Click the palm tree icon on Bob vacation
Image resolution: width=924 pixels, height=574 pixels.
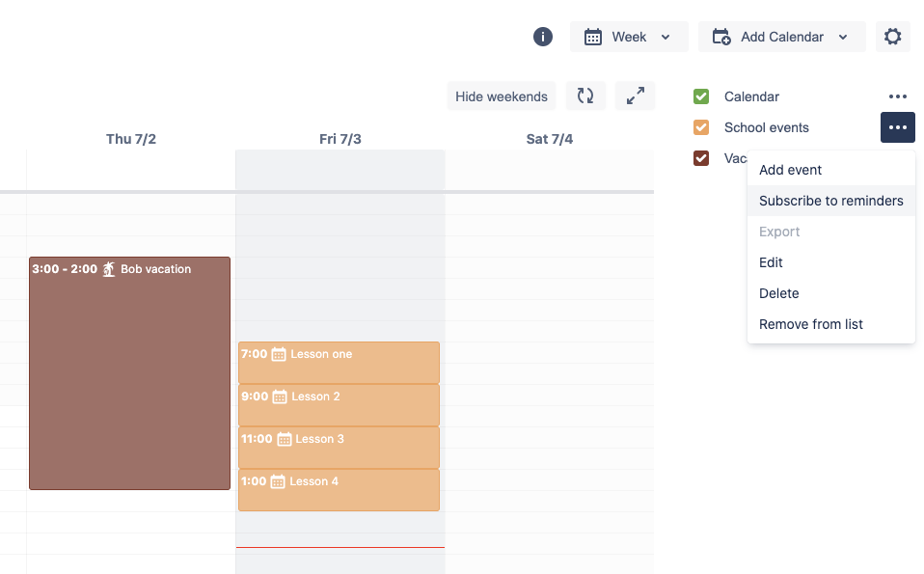[x=109, y=269]
